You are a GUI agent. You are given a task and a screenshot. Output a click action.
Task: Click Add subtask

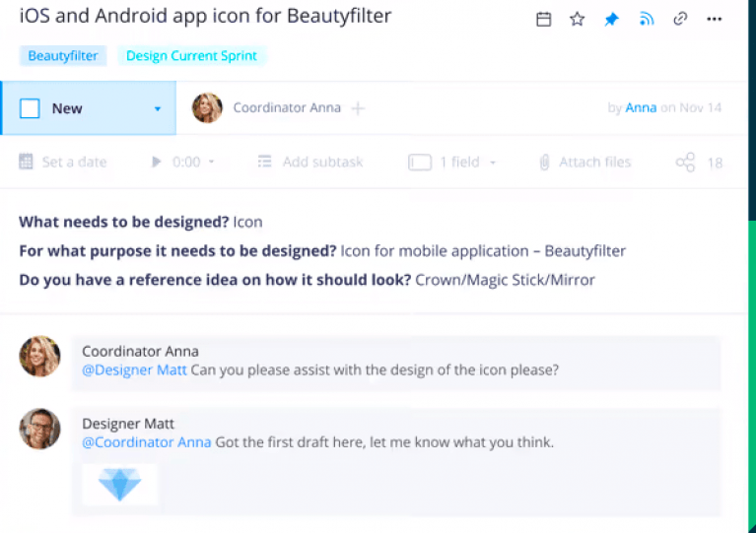310,163
